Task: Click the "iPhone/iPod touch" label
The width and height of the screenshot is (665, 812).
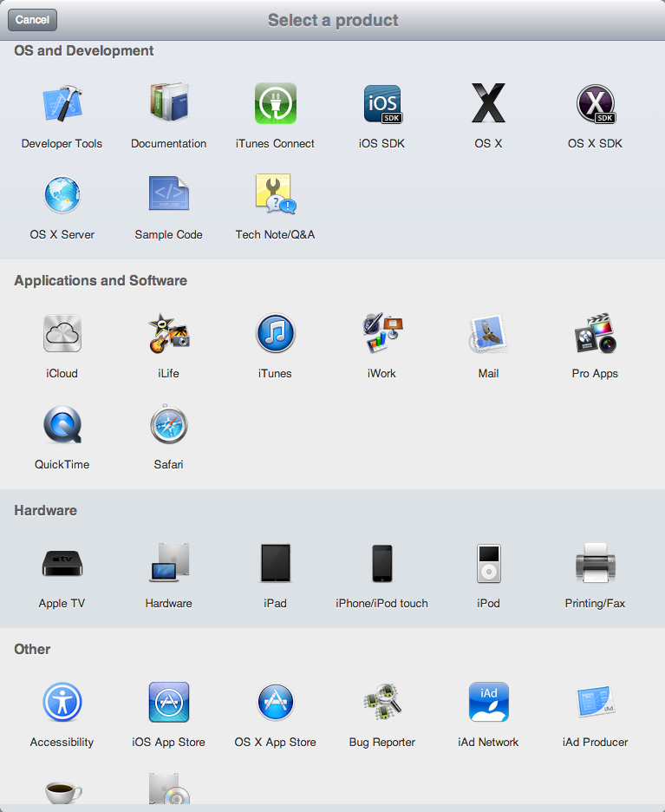Action: (x=382, y=604)
